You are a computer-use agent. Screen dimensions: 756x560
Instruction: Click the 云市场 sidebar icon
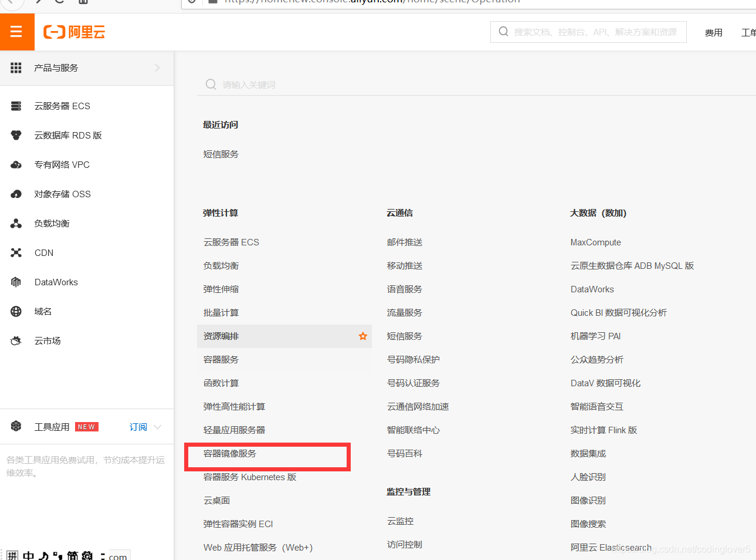coord(16,341)
